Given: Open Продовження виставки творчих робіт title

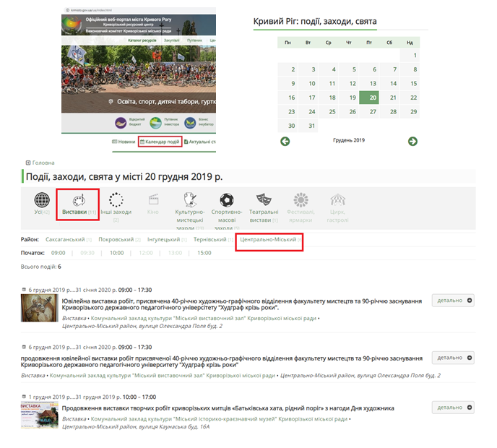Looking at the screenshot, I should tap(228, 408).
